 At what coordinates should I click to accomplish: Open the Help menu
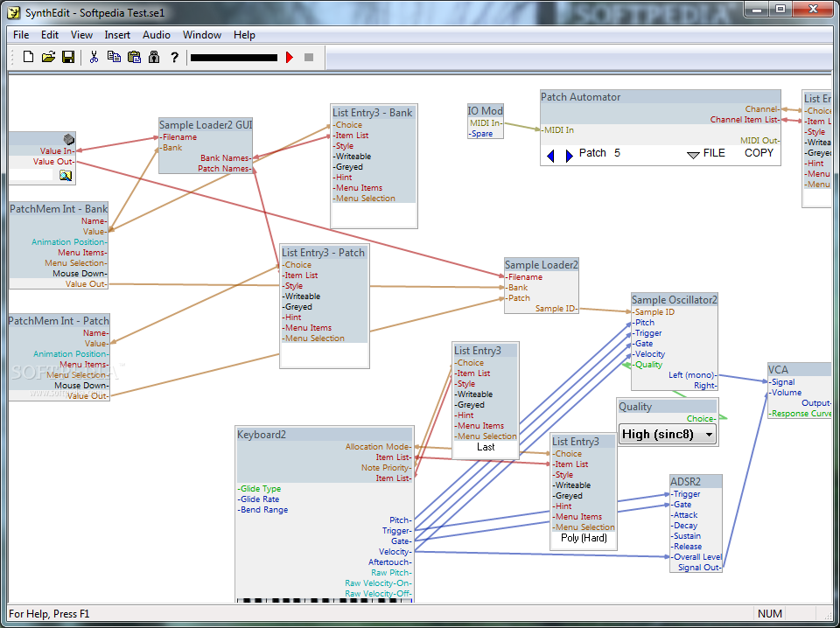[244, 35]
